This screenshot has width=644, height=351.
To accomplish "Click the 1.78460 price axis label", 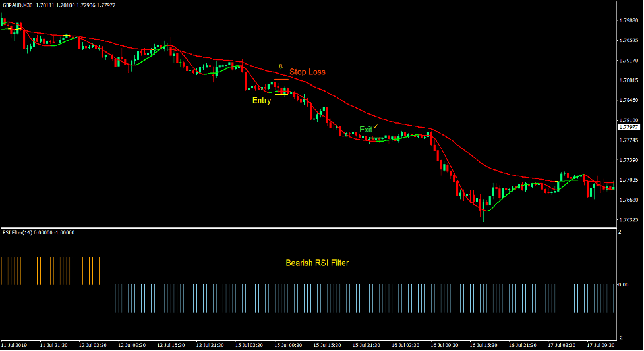I will click(x=629, y=100).
